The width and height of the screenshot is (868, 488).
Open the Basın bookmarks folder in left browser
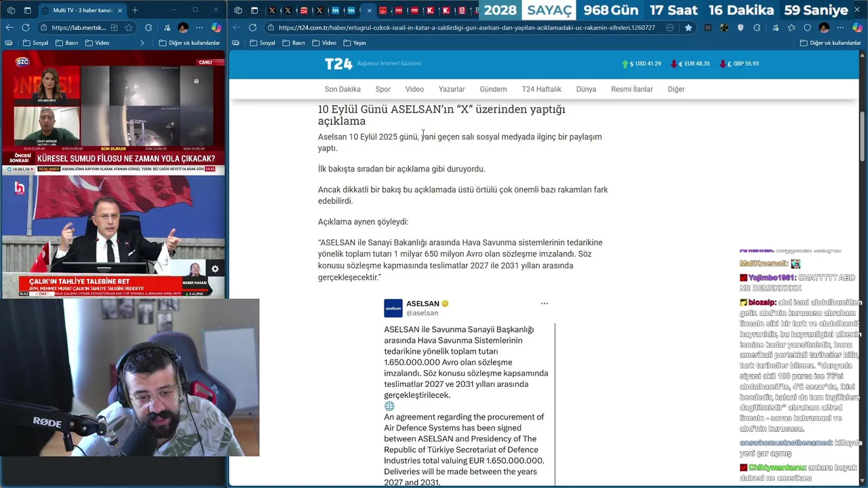[66, 43]
